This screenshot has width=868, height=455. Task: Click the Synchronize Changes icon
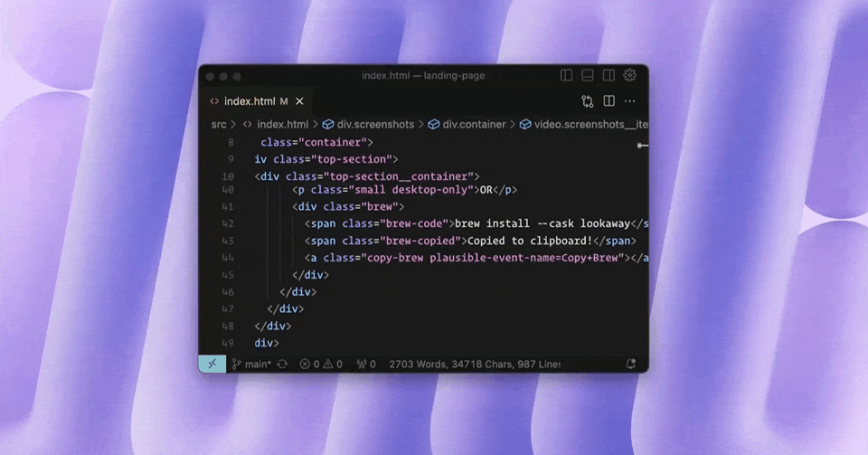[x=282, y=364]
